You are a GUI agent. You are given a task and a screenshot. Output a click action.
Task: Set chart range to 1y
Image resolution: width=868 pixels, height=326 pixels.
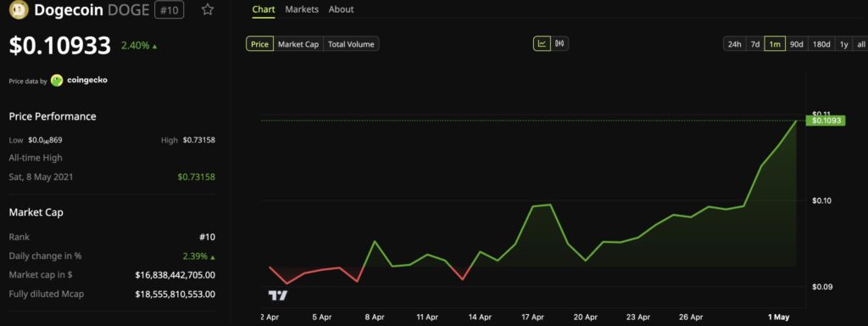click(x=843, y=44)
